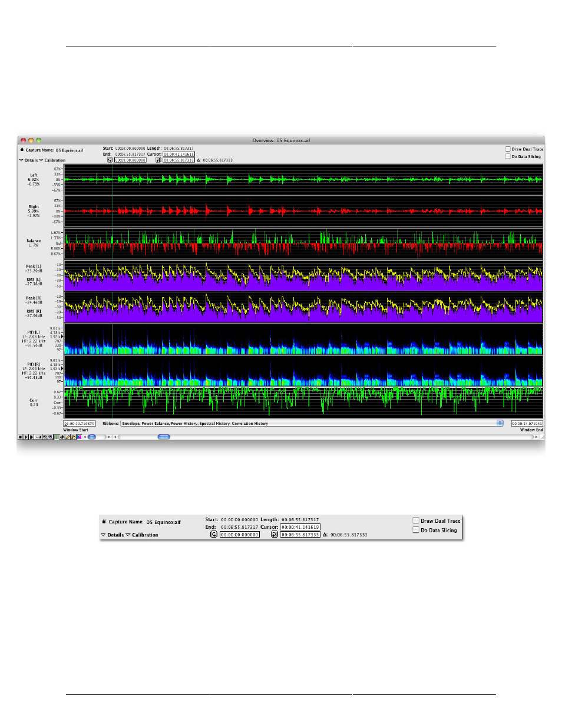Select the pencil tool icon
562x728 pixels.
pyautogui.click(x=68, y=437)
